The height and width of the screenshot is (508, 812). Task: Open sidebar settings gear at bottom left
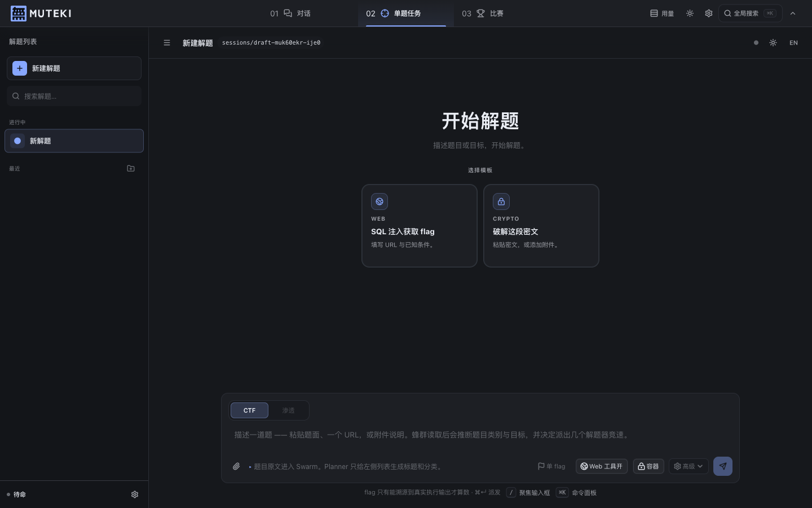[x=135, y=494]
